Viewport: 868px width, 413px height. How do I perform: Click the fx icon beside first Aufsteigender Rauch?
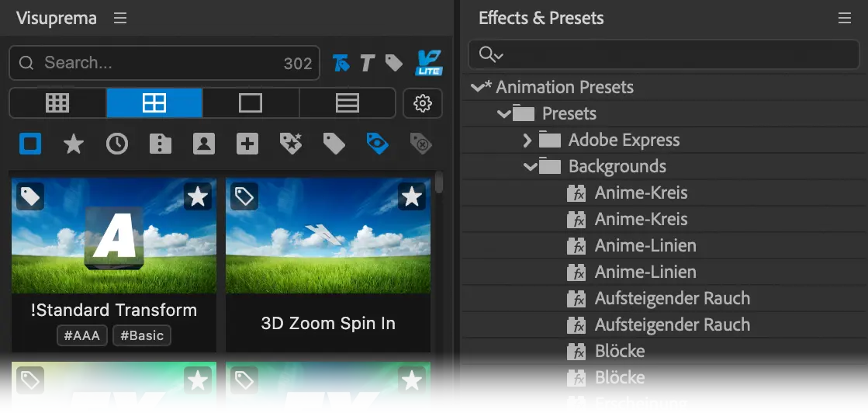pyautogui.click(x=576, y=298)
